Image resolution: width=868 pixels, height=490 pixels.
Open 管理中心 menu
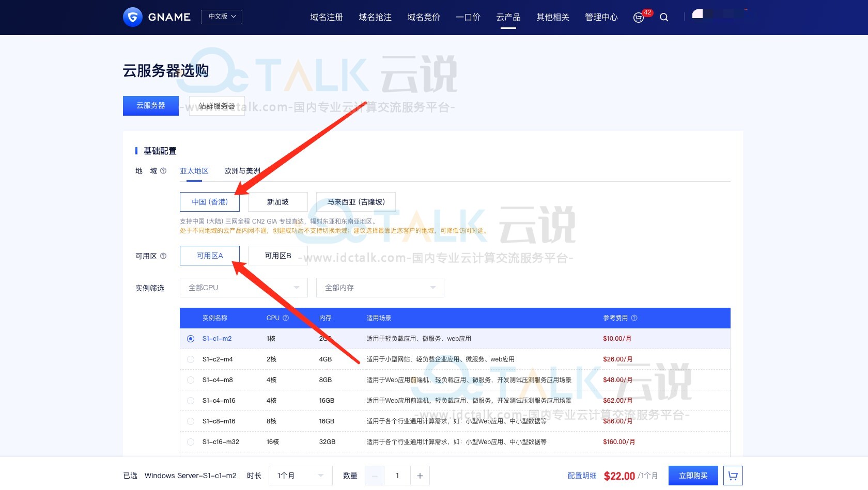point(601,18)
